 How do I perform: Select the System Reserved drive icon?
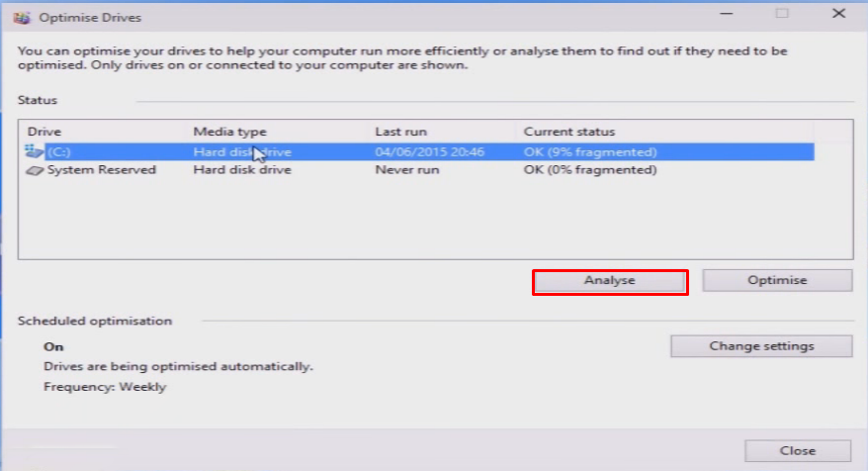click(35, 170)
